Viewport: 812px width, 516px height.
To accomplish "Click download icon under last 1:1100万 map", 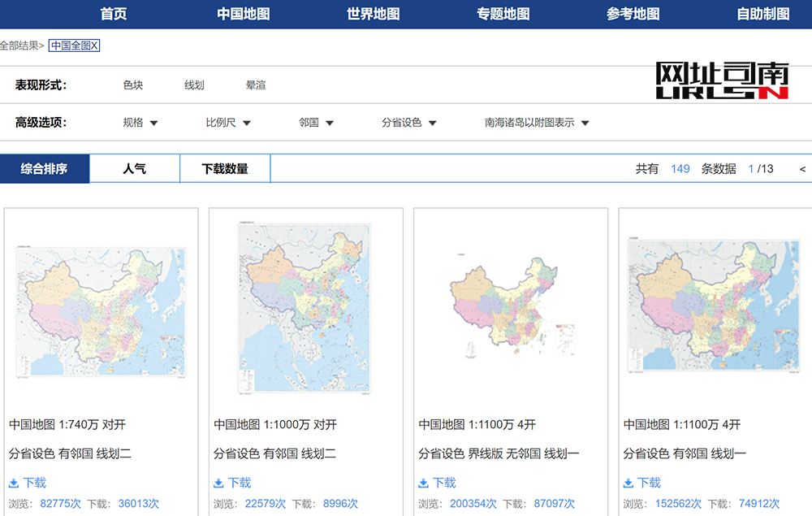I will coord(628,483).
